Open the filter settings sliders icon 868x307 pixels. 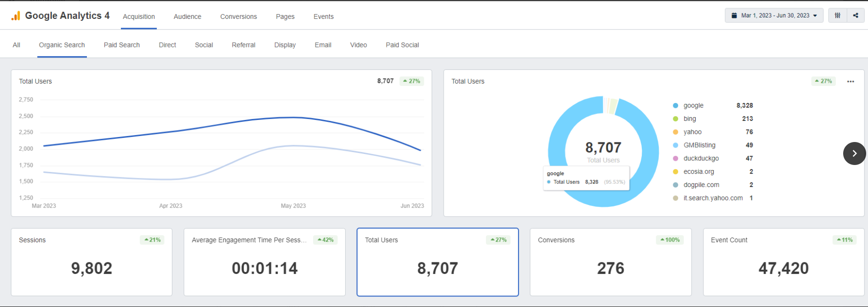tap(837, 15)
